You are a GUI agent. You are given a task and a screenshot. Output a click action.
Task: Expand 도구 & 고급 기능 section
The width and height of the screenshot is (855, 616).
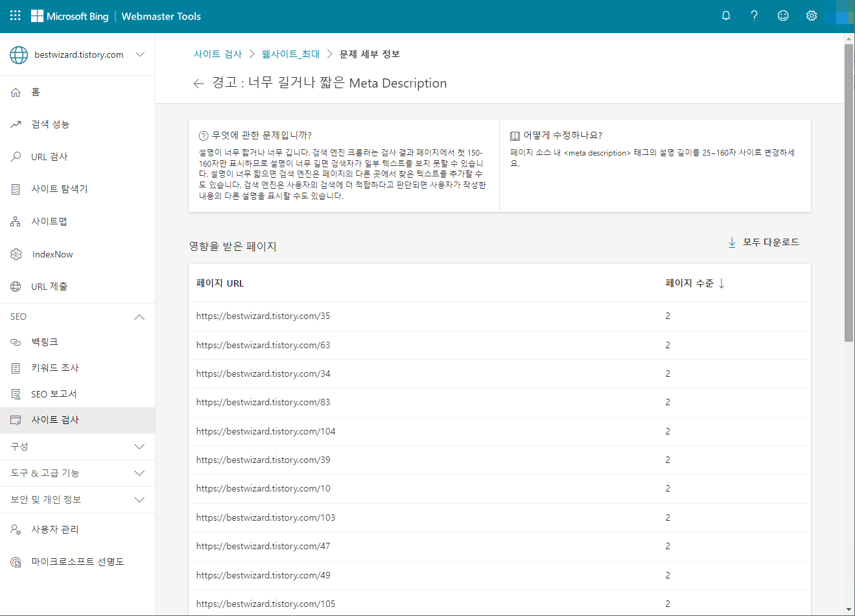point(139,473)
